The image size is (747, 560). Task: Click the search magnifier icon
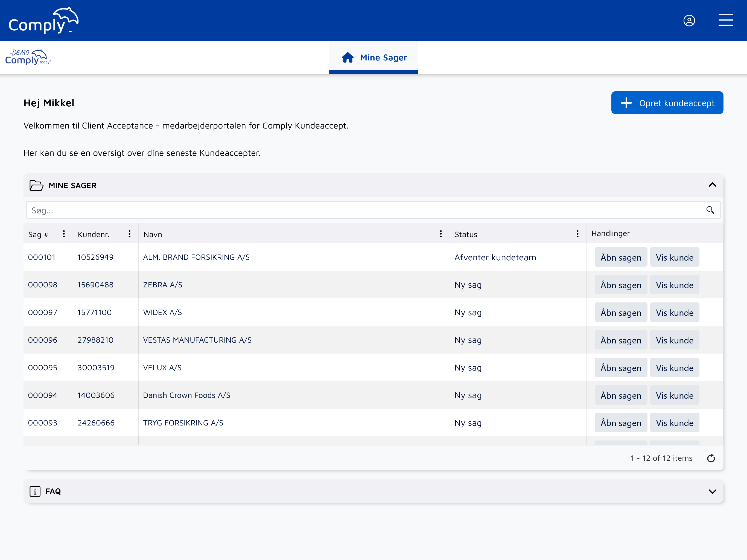coord(710,210)
